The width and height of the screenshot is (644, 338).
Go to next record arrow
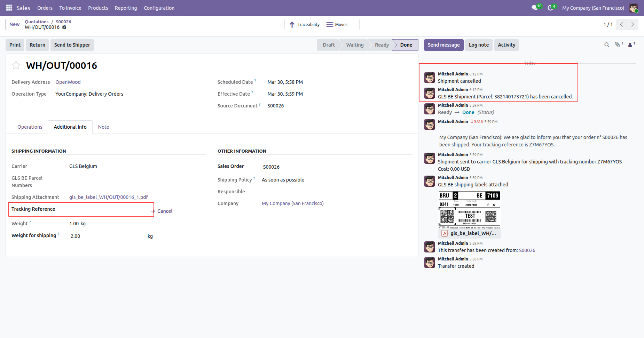click(x=633, y=24)
